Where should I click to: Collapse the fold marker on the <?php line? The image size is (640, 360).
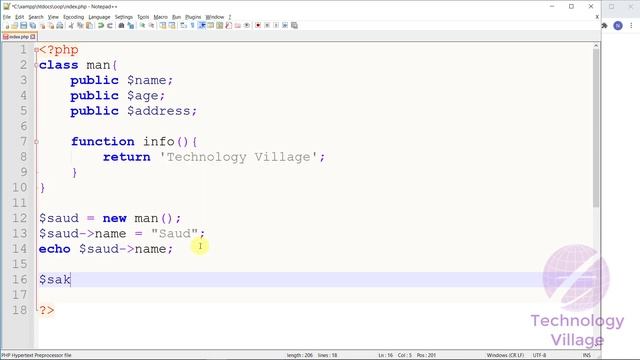pos(36,50)
